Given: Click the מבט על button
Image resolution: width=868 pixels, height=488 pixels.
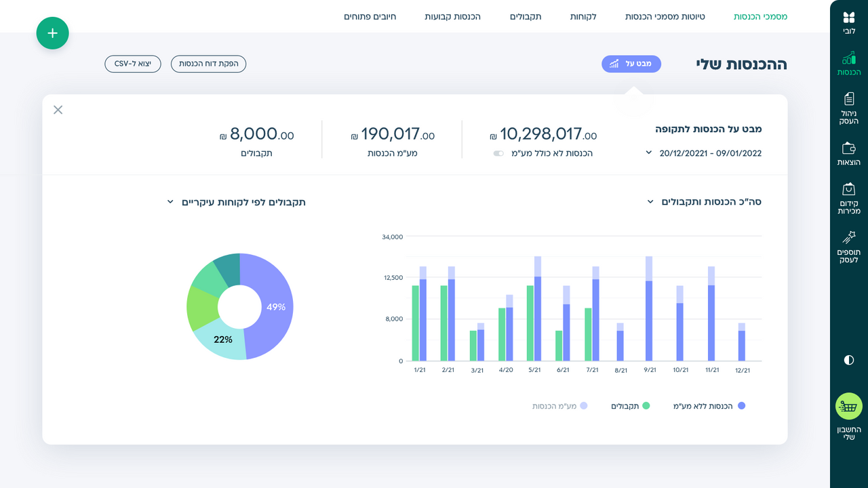Looking at the screenshot, I should click(631, 64).
